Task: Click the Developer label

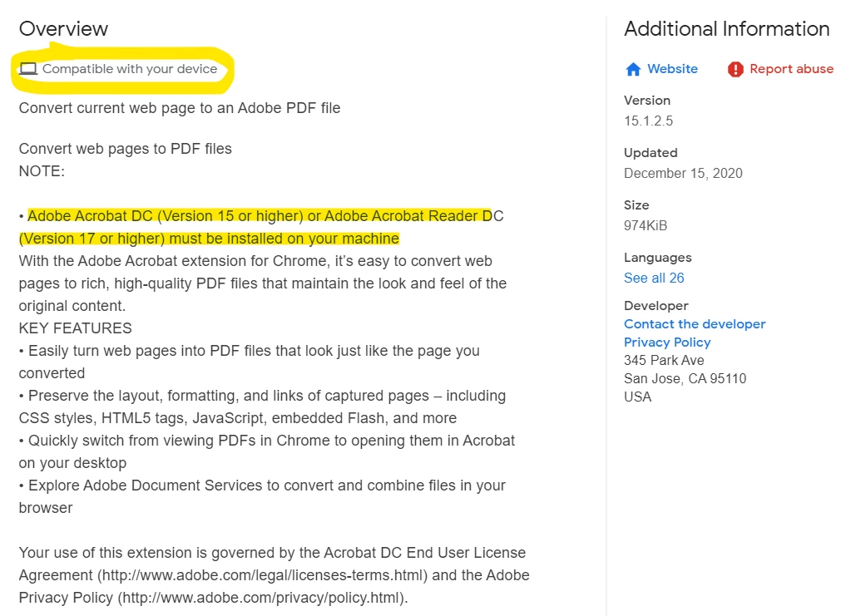Action: [x=656, y=306]
